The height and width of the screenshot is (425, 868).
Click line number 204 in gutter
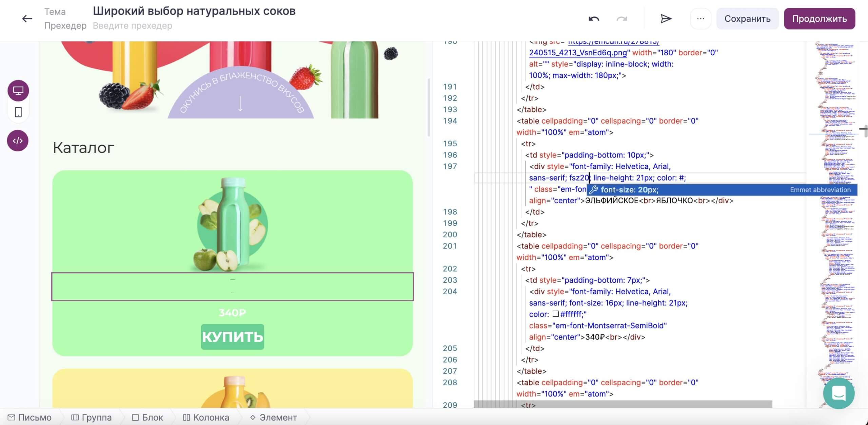point(450,291)
